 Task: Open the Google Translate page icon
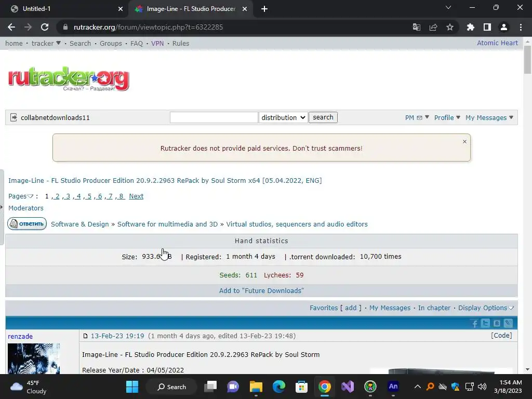(x=416, y=27)
